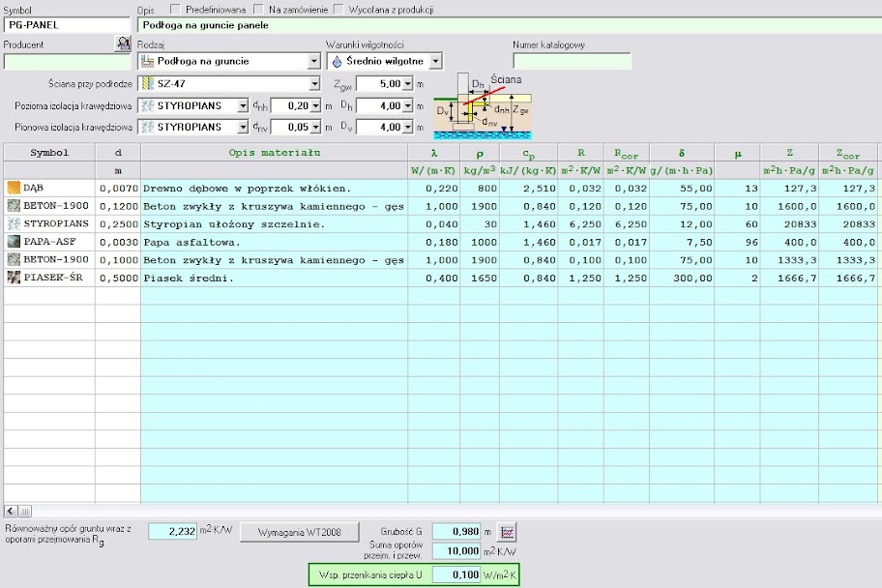Click the DĄB wood material icon
The image size is (882, 588).
(x=14, y=188)
